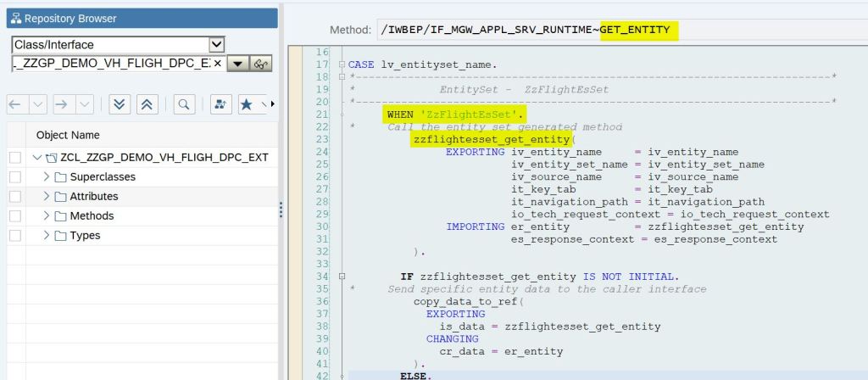
Task: Expand the Types folder
Action: 47,235
